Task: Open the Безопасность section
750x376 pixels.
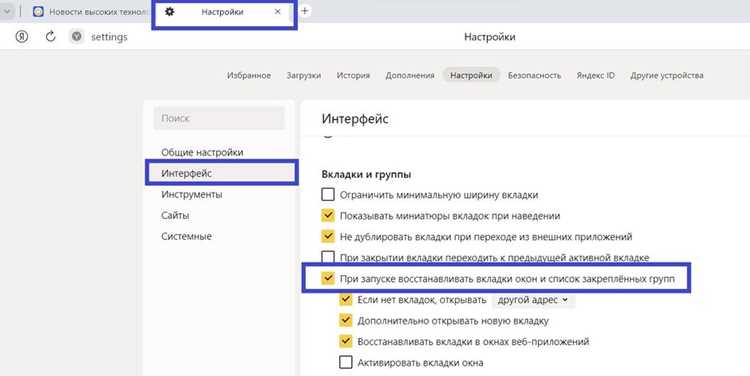Action: (x=534, y=75)
